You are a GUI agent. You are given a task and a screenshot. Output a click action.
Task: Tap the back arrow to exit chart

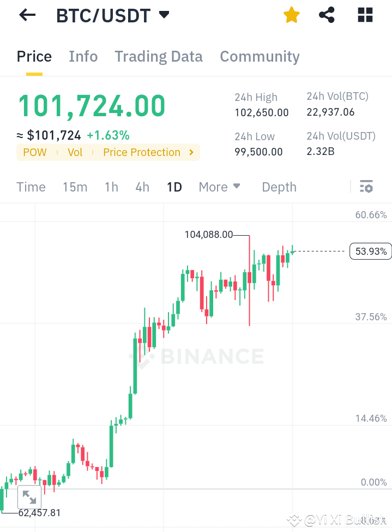pos(26,15)
